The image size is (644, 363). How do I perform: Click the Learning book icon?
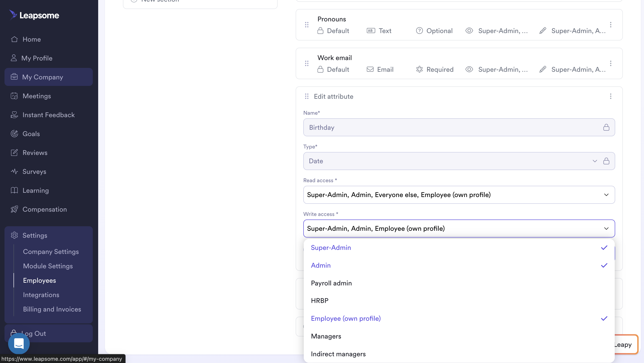[14, 190]
